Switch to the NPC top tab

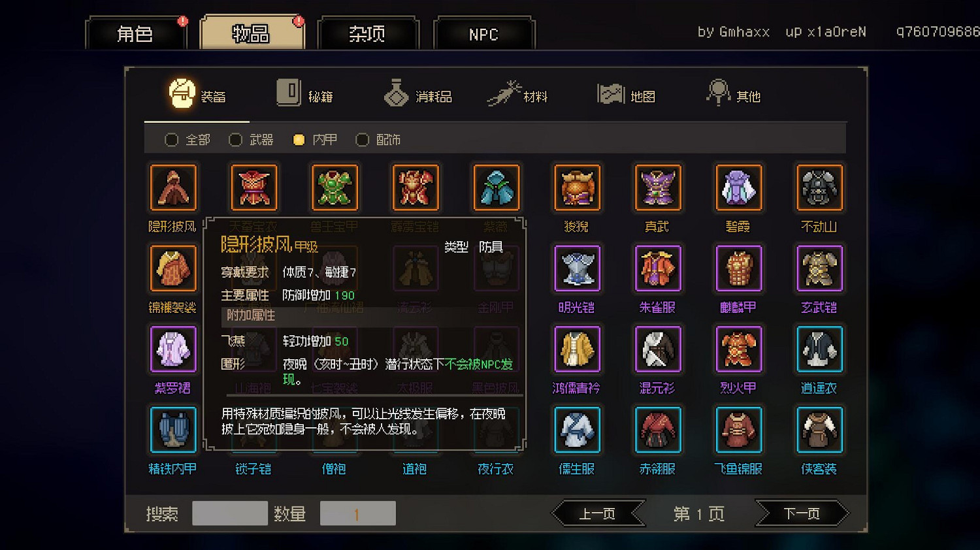(x=484, y=33)
